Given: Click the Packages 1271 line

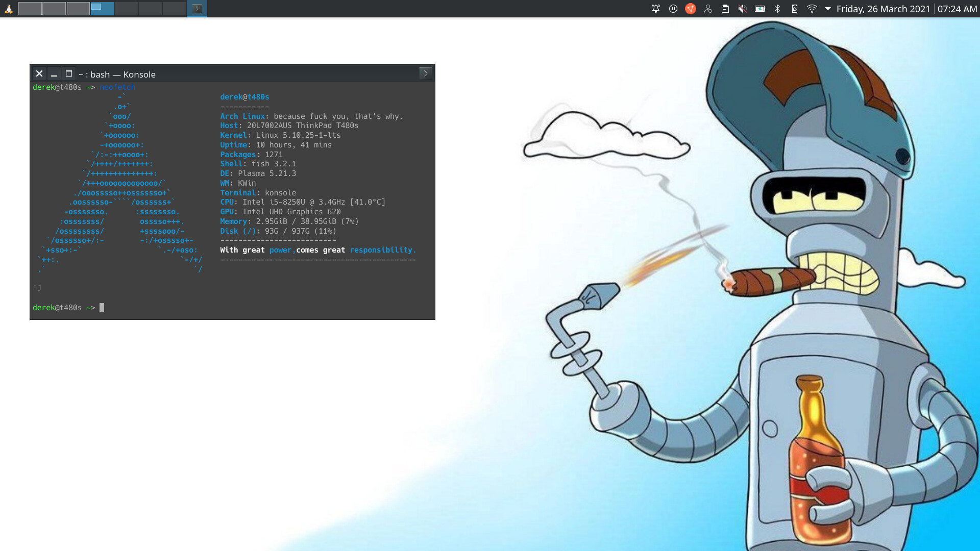Looking at the screenshot, I should (251, 155).
